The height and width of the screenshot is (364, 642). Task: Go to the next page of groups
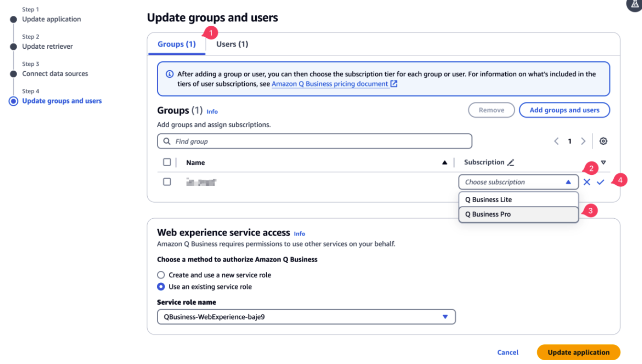[583, 141]
